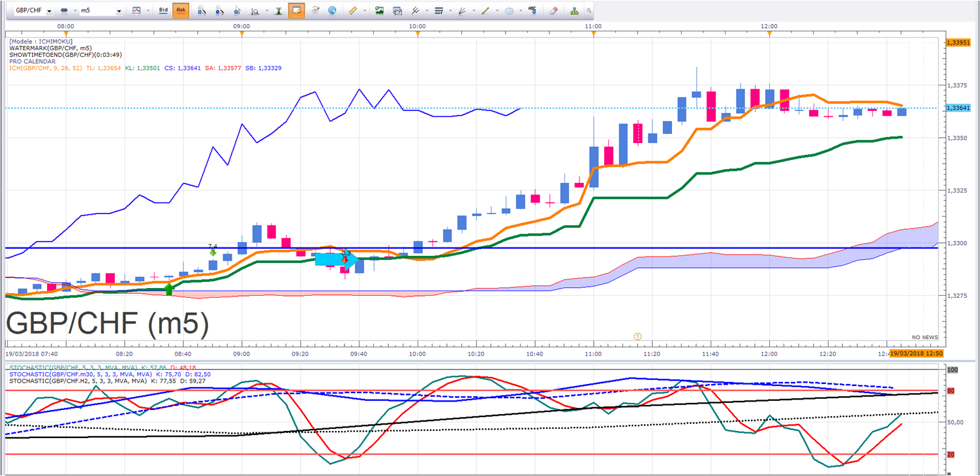The width and height of the screenshot is (980, 476).
Task: Click the current price tag 1,33641
Action: coord(957,108)
